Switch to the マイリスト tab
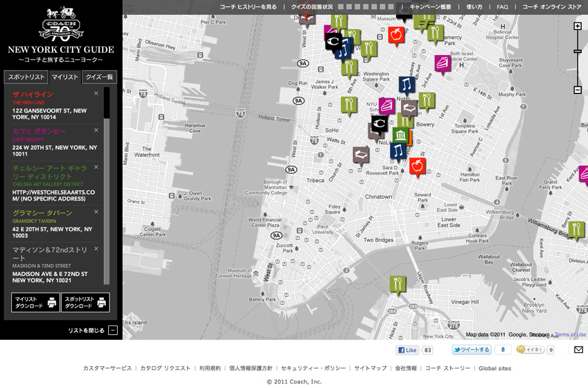Screen dimensions: 588x388 pos(65,77)
